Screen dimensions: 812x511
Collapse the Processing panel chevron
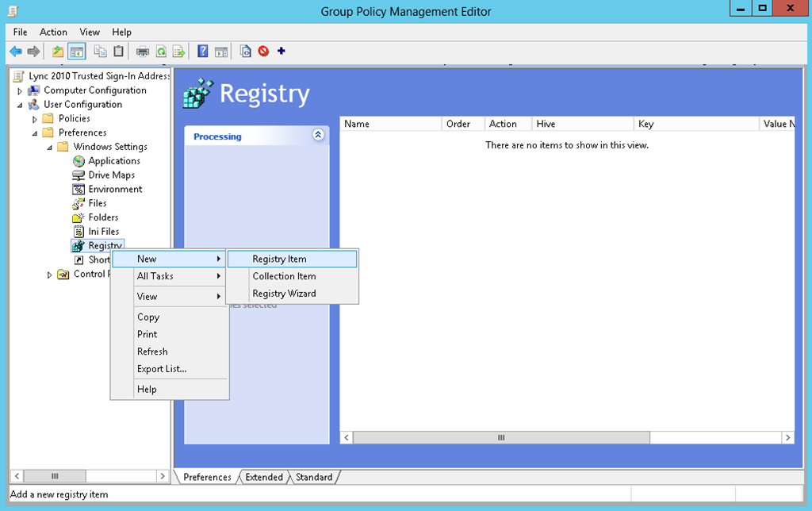click(318, 135)
